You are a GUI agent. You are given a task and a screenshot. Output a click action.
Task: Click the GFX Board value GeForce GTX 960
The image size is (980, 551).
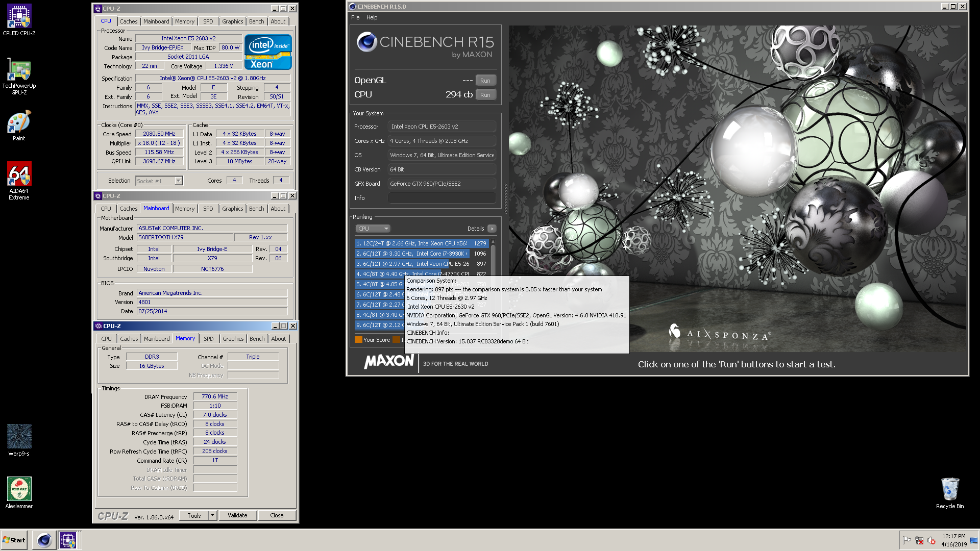pos(442,184)
